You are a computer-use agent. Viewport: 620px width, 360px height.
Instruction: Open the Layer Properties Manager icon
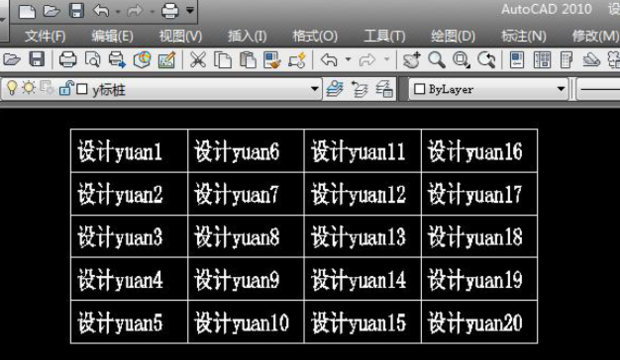(335, 89)
